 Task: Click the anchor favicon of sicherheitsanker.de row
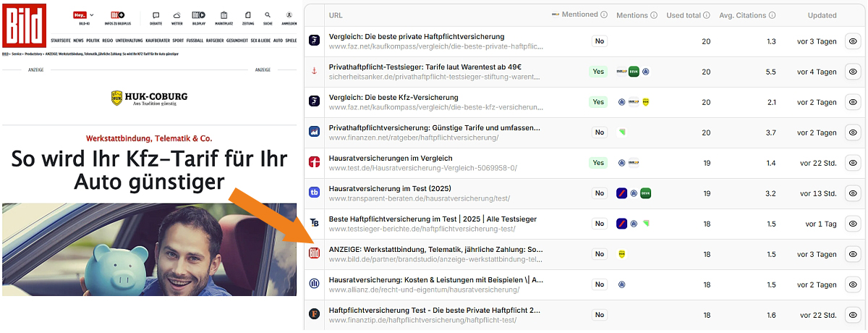(x=315, y=72)
